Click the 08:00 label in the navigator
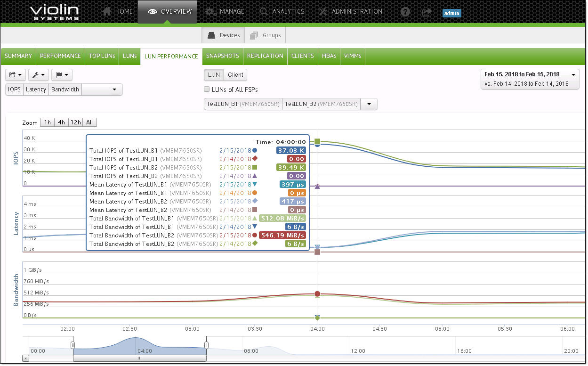Screen dimensions: 588x366 251,351
